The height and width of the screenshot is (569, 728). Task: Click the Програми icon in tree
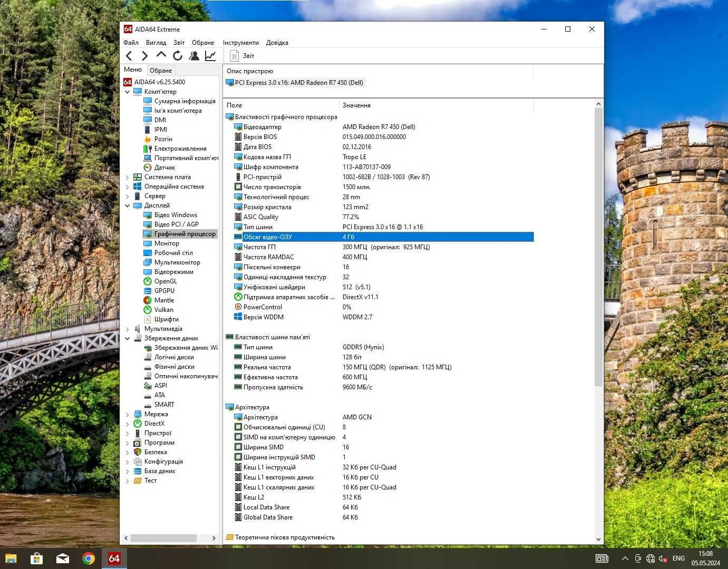pos(138,443)
